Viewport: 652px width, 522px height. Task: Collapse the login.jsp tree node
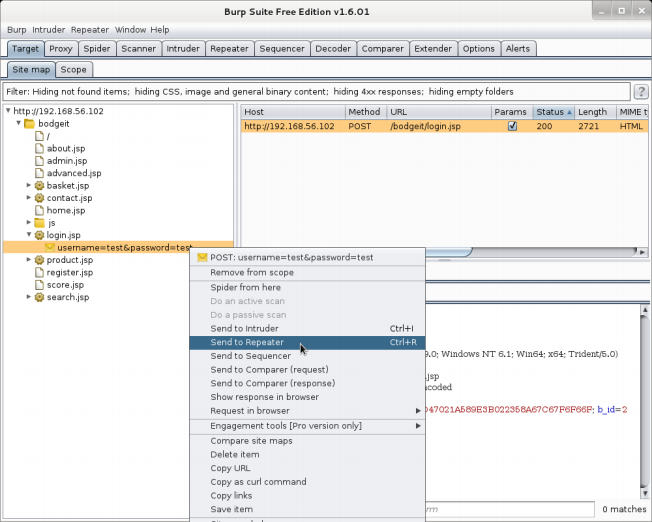pos(29,235)
